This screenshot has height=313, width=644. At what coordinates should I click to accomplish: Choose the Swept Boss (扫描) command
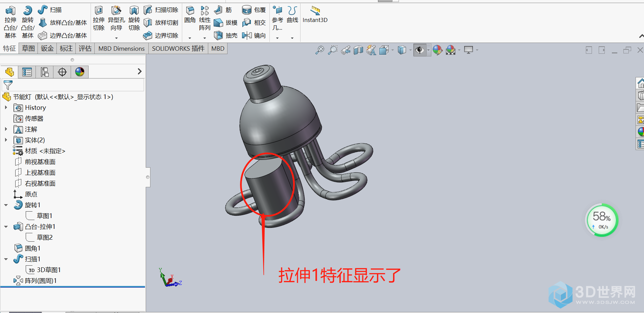[x=50, y=10]
